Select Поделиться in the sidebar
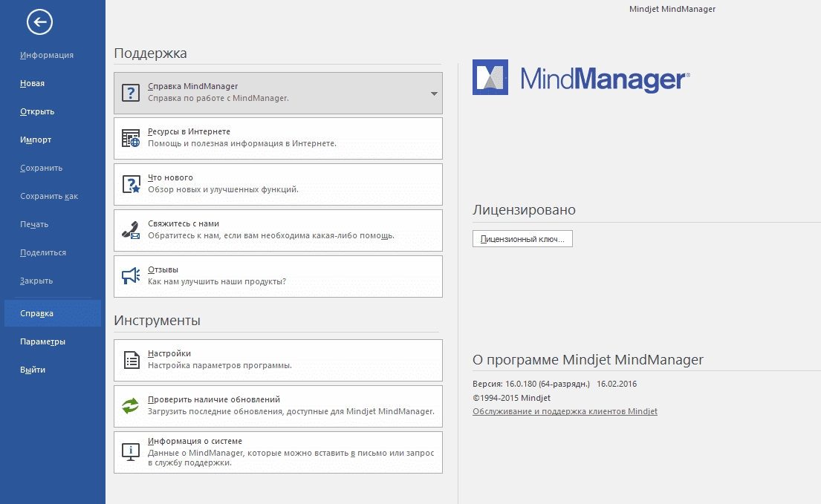Screen dimensions: 821x504 point(43,252)
